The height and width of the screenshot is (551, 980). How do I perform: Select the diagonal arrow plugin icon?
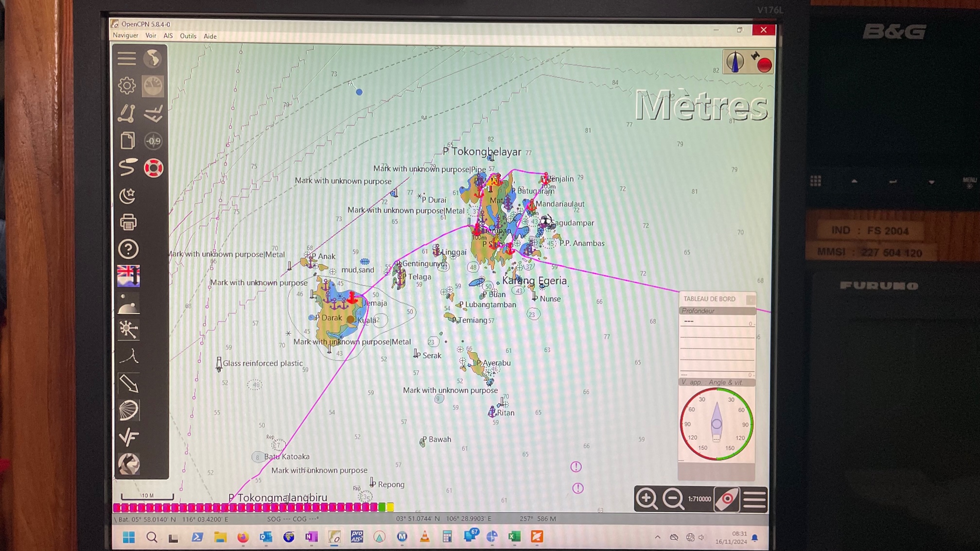[x=128, y=384]
